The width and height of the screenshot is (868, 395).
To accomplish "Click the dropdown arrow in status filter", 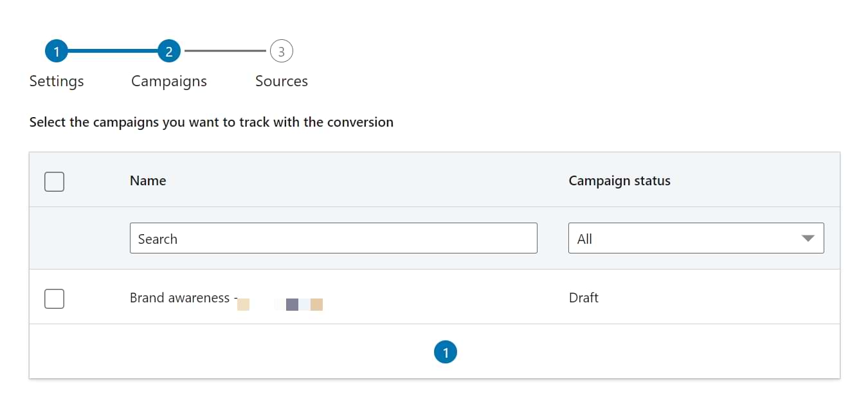I will point(808,239).
